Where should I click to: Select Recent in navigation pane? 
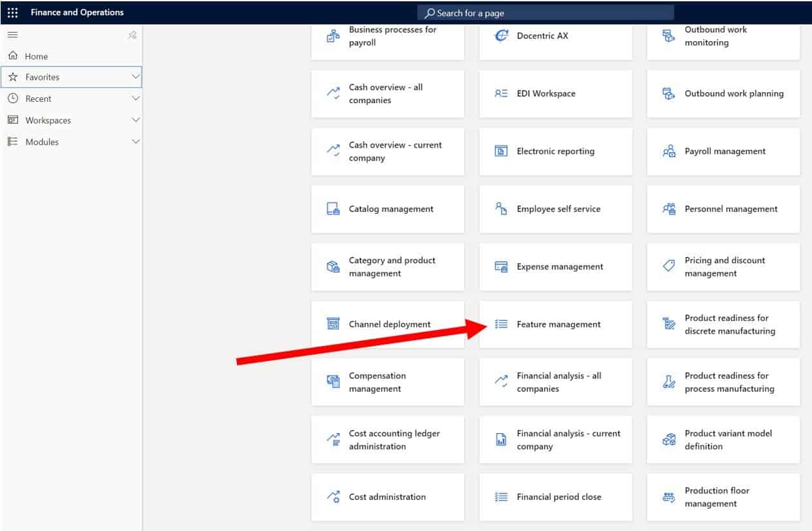71,99
